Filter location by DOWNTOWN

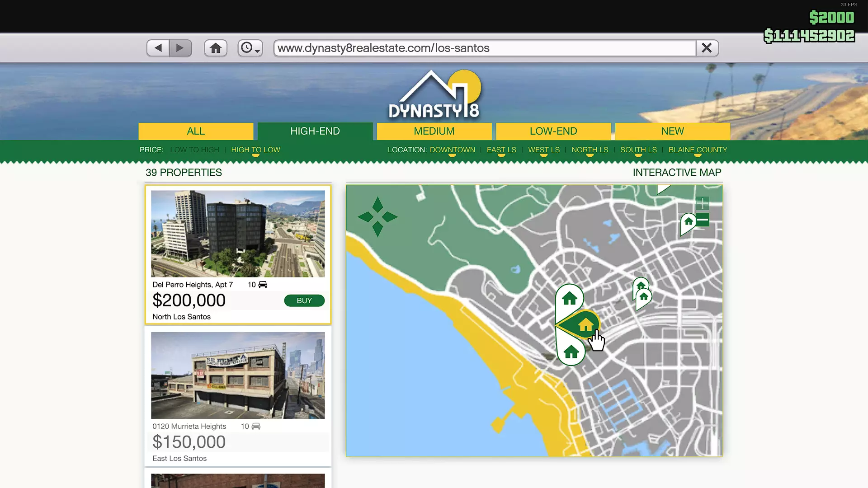[452, 150]
